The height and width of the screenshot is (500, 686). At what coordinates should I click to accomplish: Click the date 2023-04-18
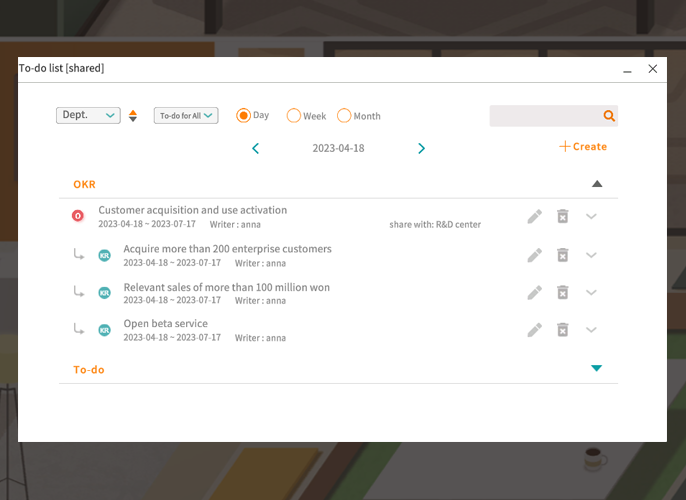(338, 148)
